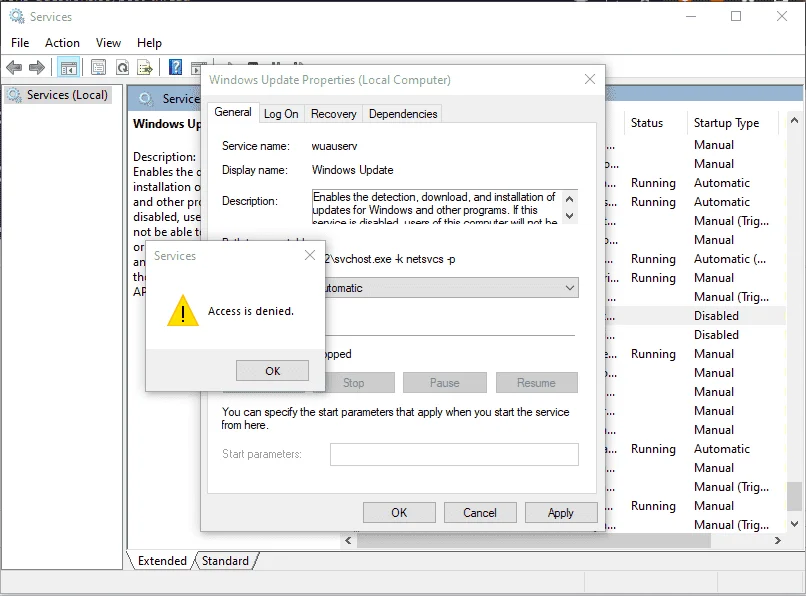Click the left arrow of the horizontal scrollbar

tap(349, 540)
